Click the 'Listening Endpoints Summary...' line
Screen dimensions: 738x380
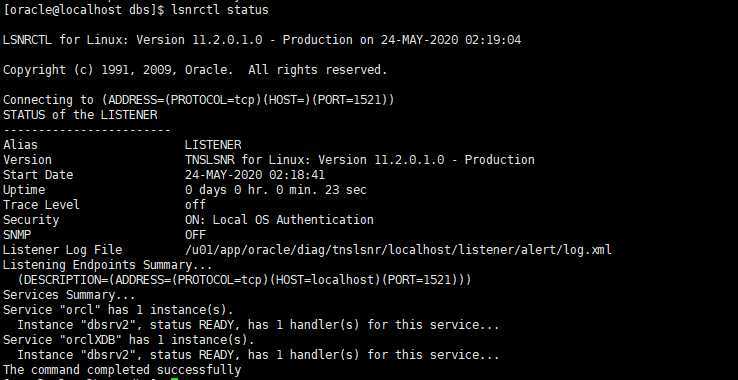pos(108,265)
